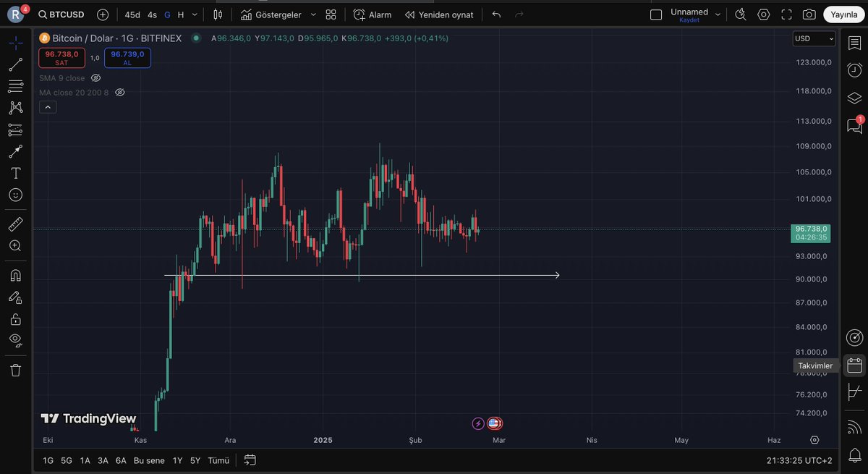Select the Bu sene time range
This screenshot has width=868, height=474.
pos(149,460)
